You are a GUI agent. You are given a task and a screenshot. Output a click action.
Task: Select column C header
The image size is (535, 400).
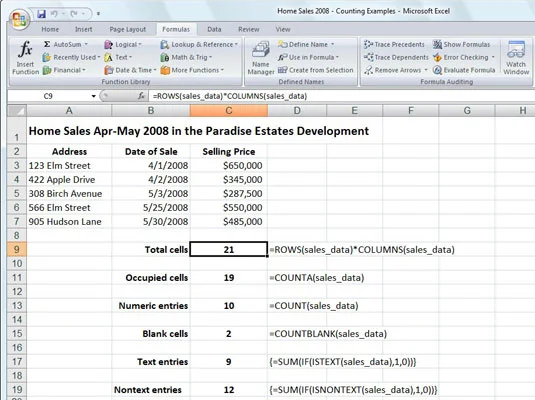pos(229,111)
